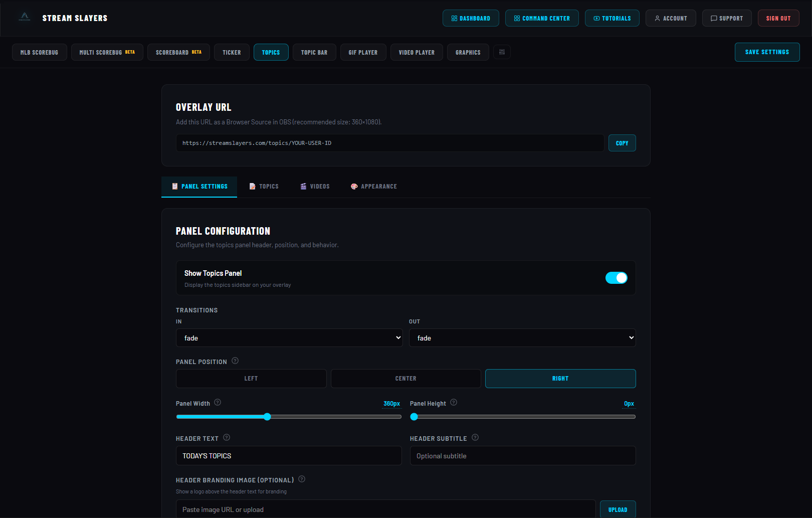The image size is (812, 518).
Task: Open the Topics sub-tab with document icon
Action: click(264, 187)
